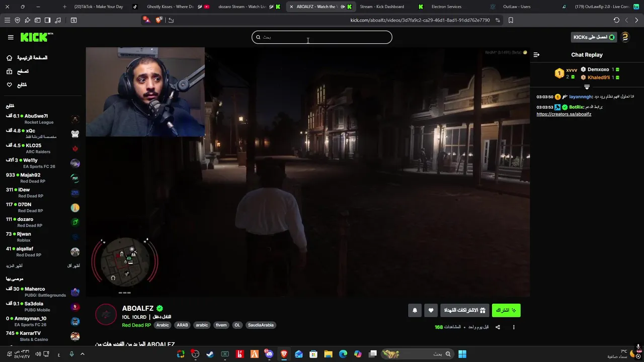Select the SaudiaArabia tag
Screen dimensions: 644x362
[261, 325]
